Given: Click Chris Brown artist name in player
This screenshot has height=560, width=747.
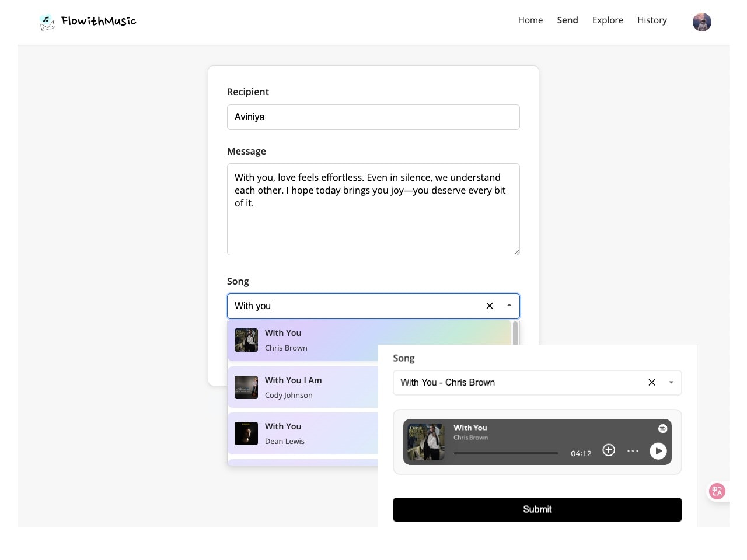Looking at the screenshot, I should pos(471,437).
